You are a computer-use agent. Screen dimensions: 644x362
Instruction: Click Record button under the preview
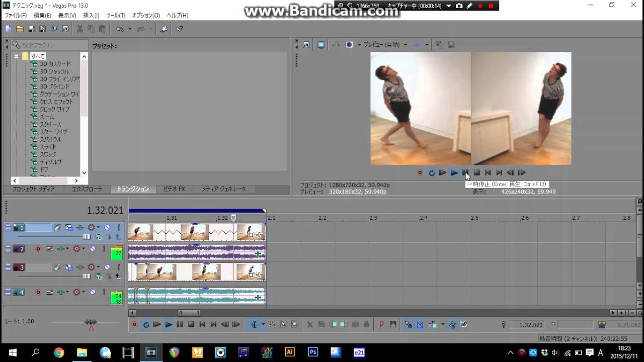coord(420,173)
